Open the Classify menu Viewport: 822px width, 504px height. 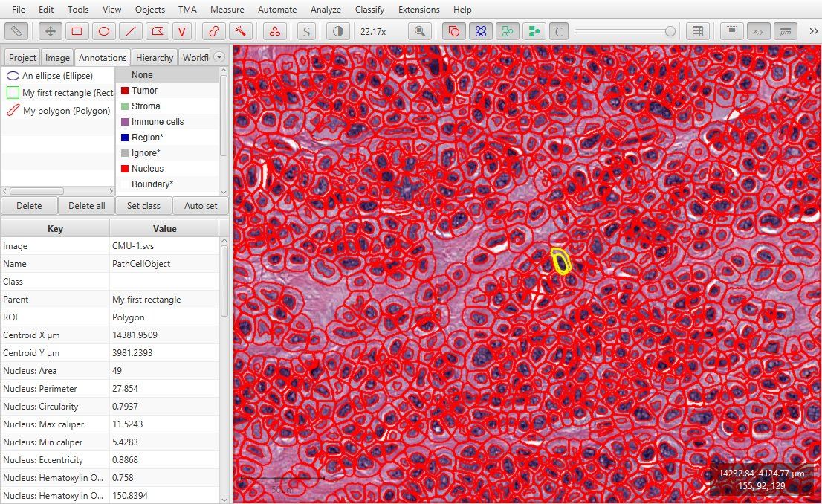click(x=369, y=10)
